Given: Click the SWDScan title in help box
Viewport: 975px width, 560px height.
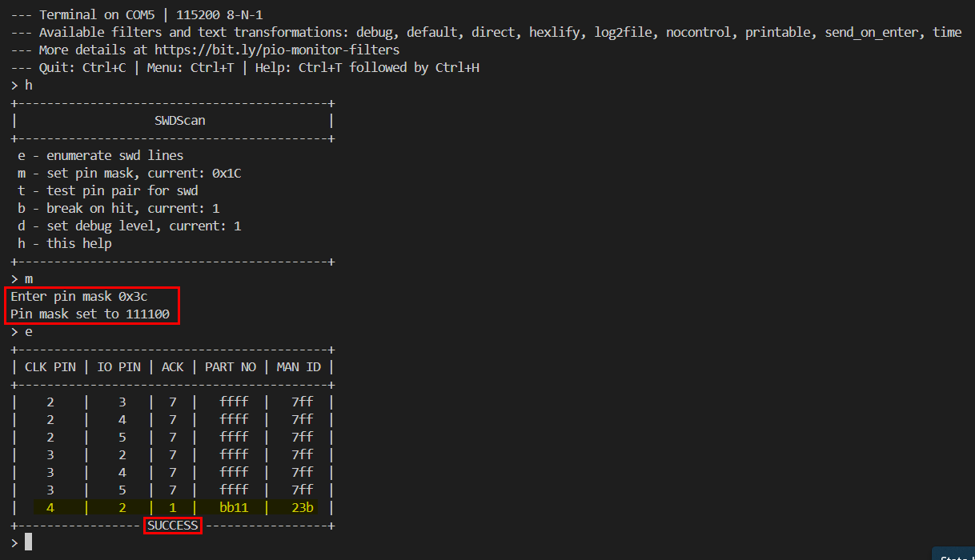Looking at the screenshot, I should (x=179, y=120).
